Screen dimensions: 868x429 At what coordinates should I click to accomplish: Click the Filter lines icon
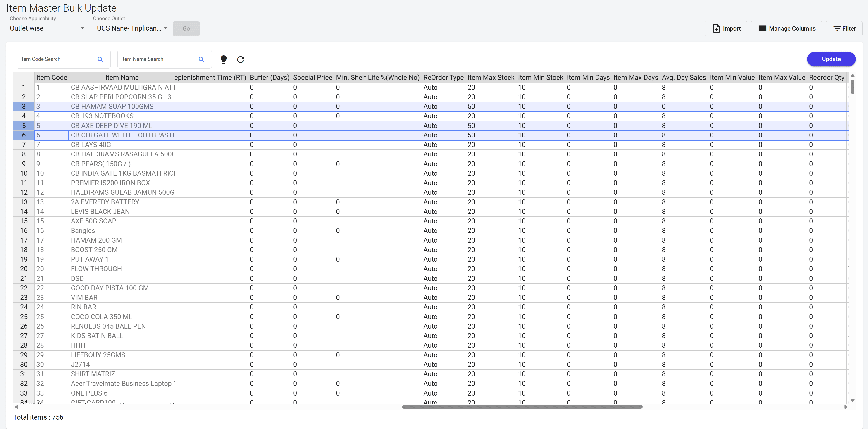tap(837, 29)
